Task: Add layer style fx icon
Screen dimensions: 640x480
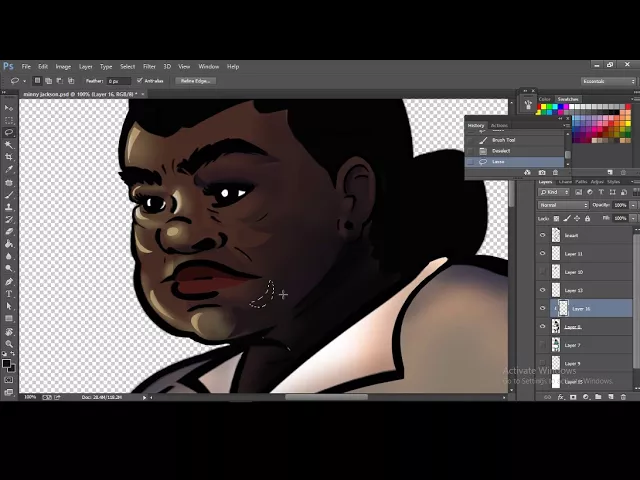Action: 560,397
